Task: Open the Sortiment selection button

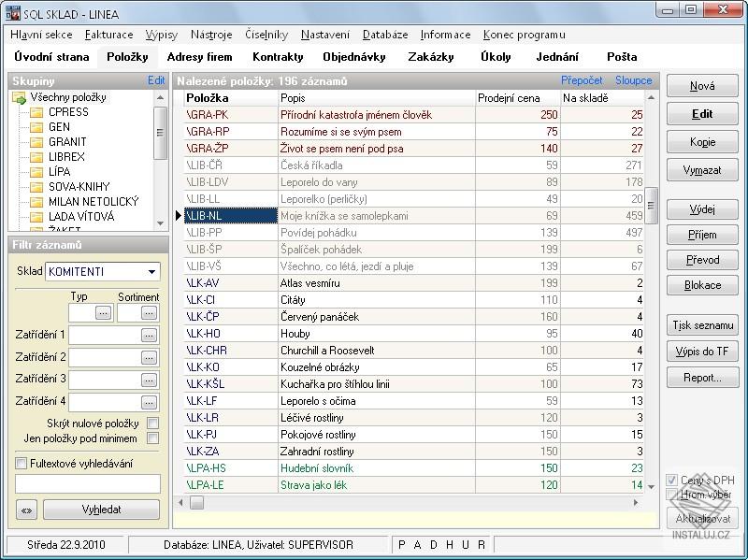Action: pos(149,313)
